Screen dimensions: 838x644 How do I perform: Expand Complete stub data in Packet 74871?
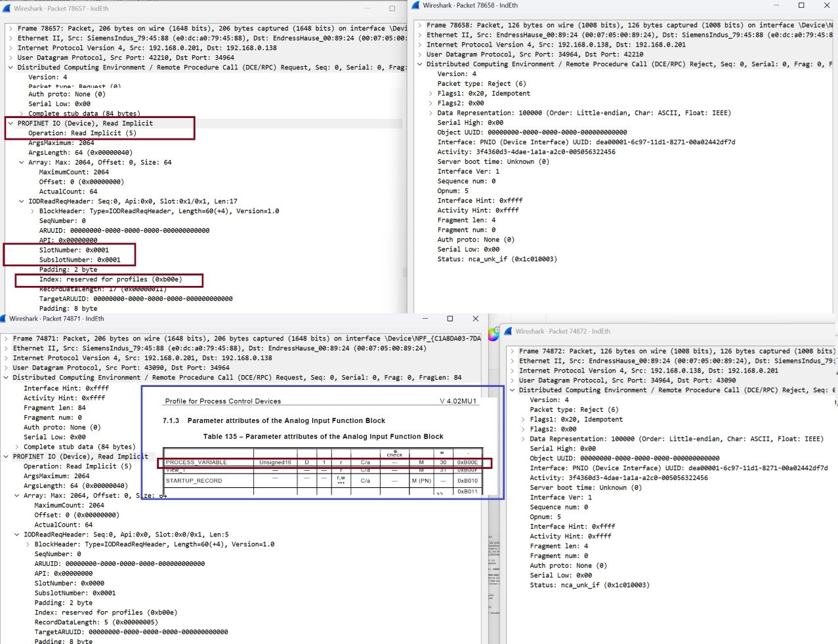coord(16,447)
